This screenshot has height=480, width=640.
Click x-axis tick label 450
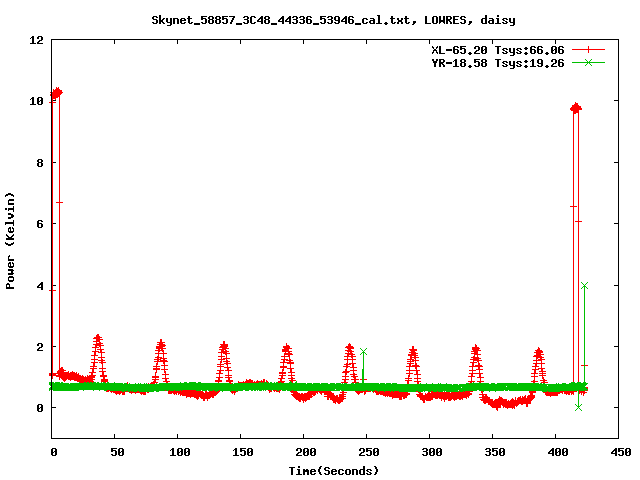[620, 452]
